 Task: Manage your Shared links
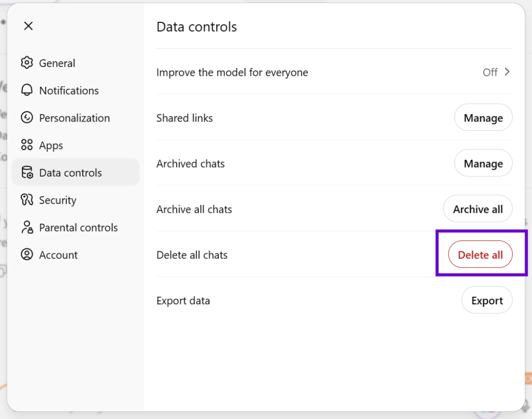483,117
